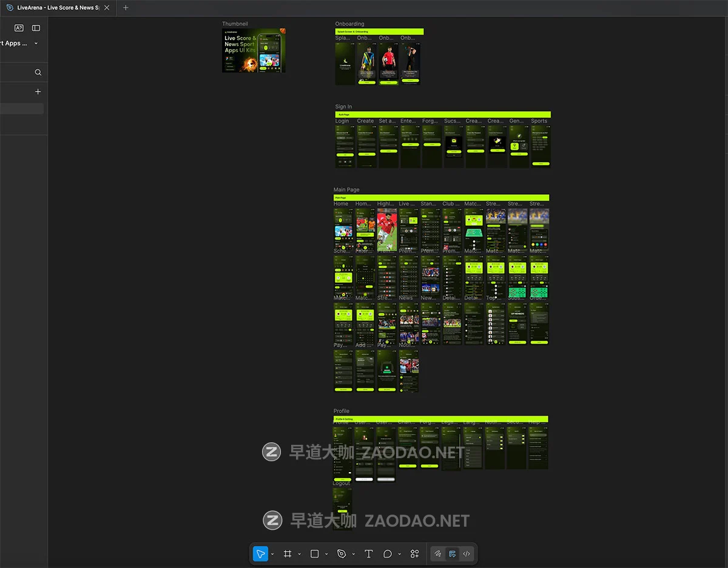Image resolution: width=728 pixels, height=568 pixels.
Task: Select the Pen tool
Action: 342,553
